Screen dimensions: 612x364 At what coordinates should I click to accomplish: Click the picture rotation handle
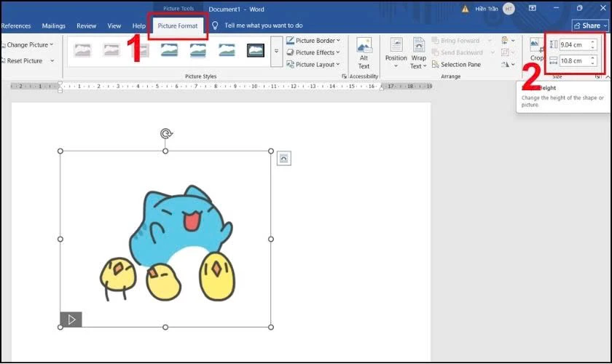click(166, 133)
